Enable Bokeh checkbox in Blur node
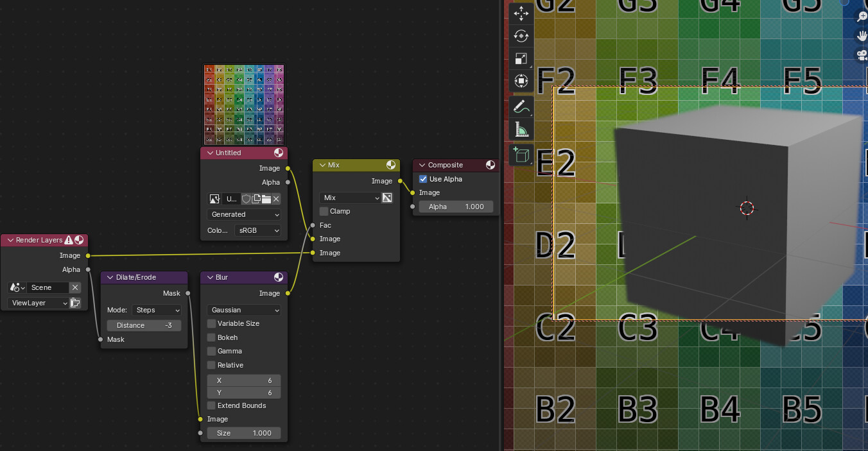This screenshot has width=868, height=451. click(211, 337)
